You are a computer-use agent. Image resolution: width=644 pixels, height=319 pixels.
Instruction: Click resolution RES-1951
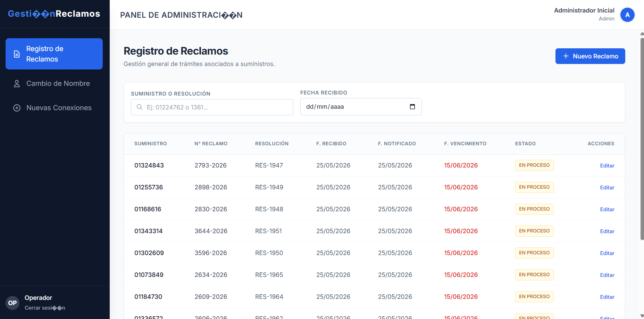(268, 231)
